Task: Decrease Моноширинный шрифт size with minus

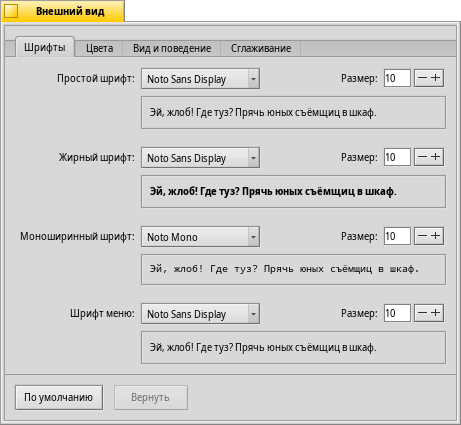Action: click(x=422, y=236)
